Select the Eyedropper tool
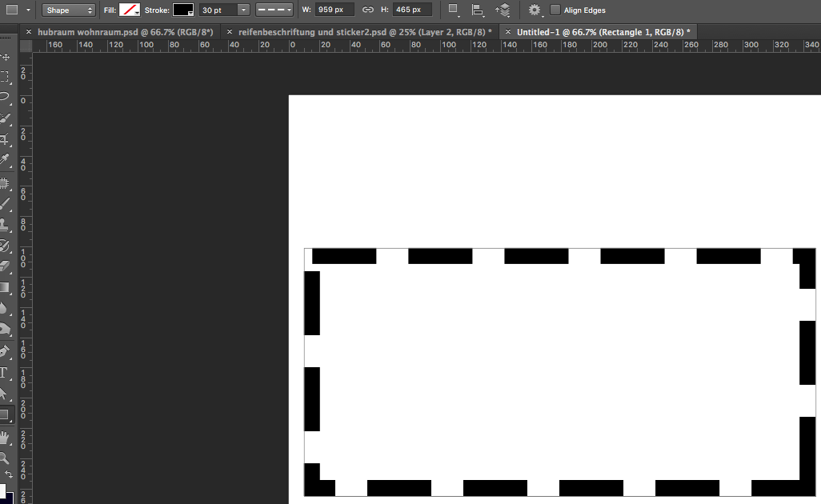The height and width of the screenshot is (504, 821). point(5,160)
